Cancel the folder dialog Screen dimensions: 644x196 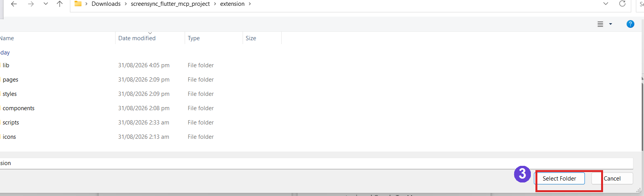(x=612, y=179)
